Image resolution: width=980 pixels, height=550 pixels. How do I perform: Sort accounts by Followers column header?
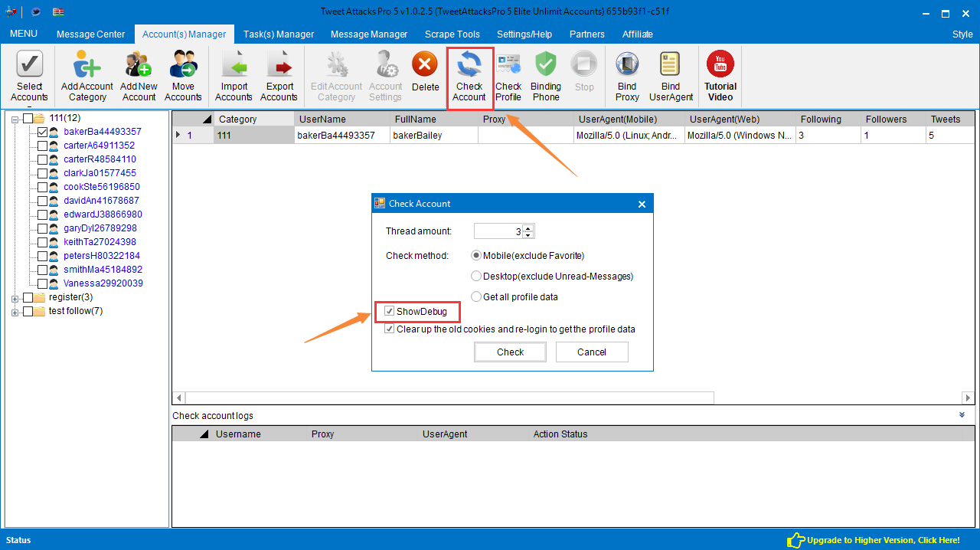(x=893, y=119)
